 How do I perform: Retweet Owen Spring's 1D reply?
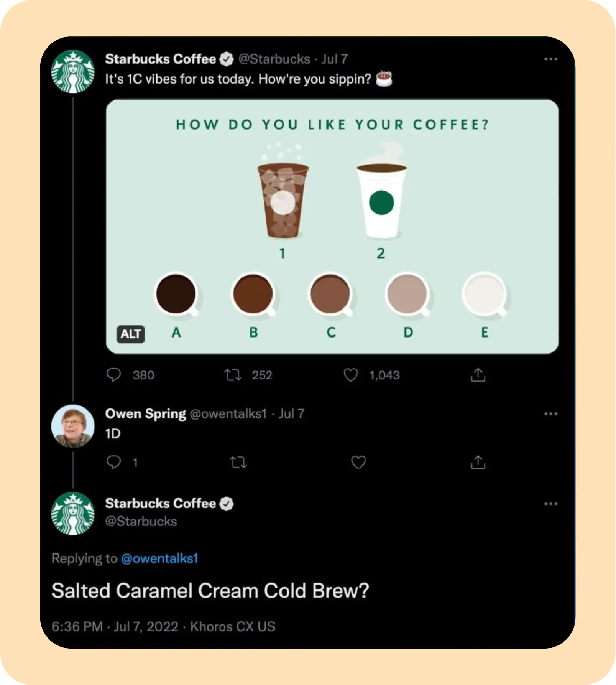click(238, 462)
